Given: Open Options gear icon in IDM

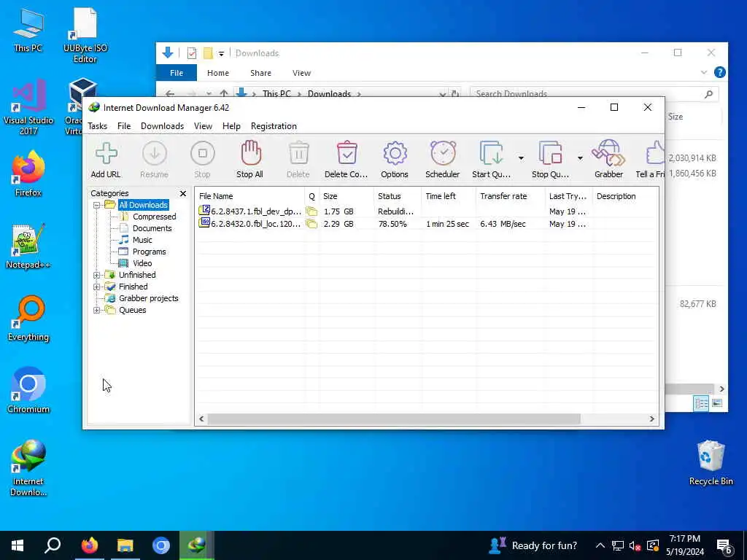Looking at the screenshot, I should tap(395, 153).
